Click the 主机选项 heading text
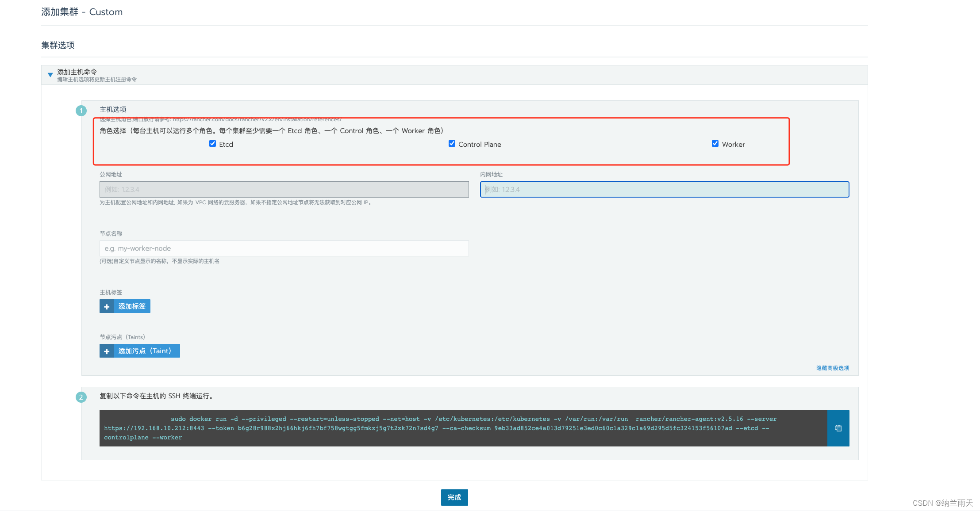 (113, 110)
